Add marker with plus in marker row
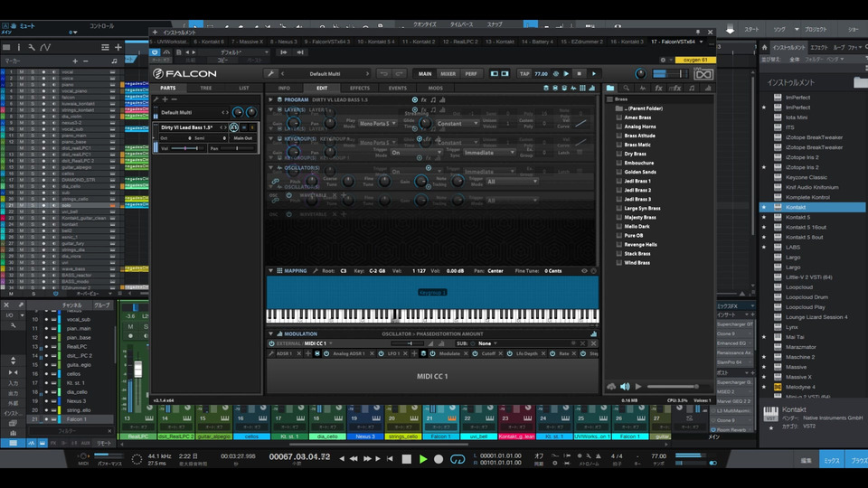The width and height of the screenshot is (868, 488). tap(75, 61)
